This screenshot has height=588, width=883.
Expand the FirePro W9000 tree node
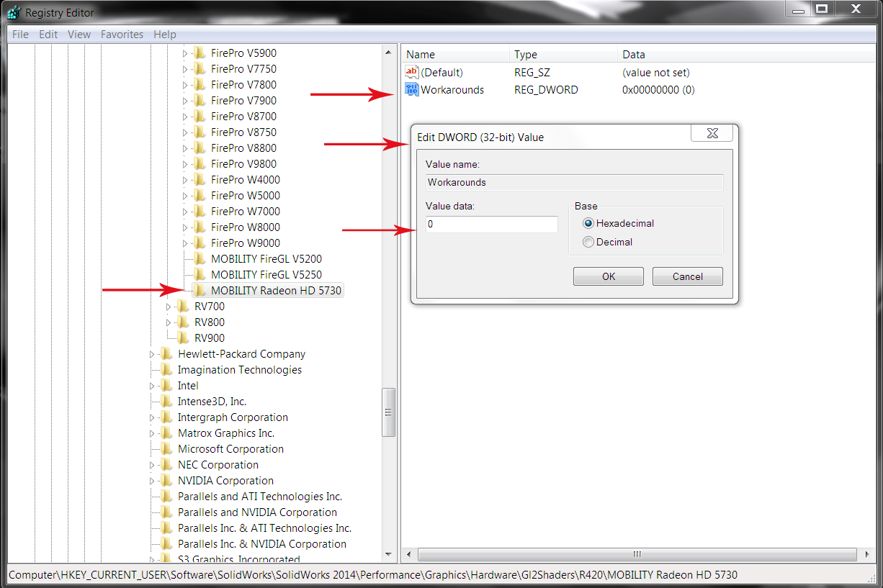184,243
